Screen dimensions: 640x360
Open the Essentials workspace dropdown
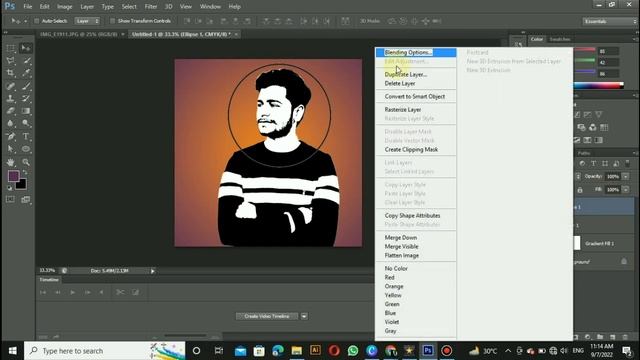[x=610, y=21]
